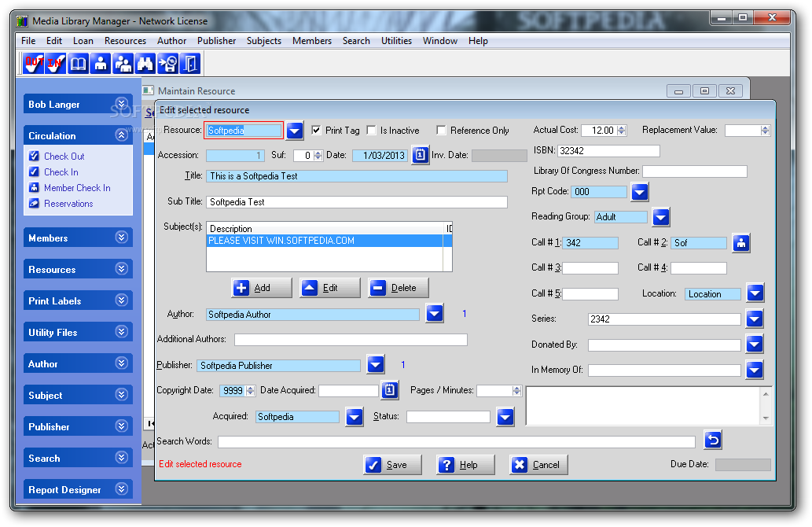The width and height of the screenshot is (812, 527).
Task: Click the member group toolbar icon
Action: coord(123,64)
